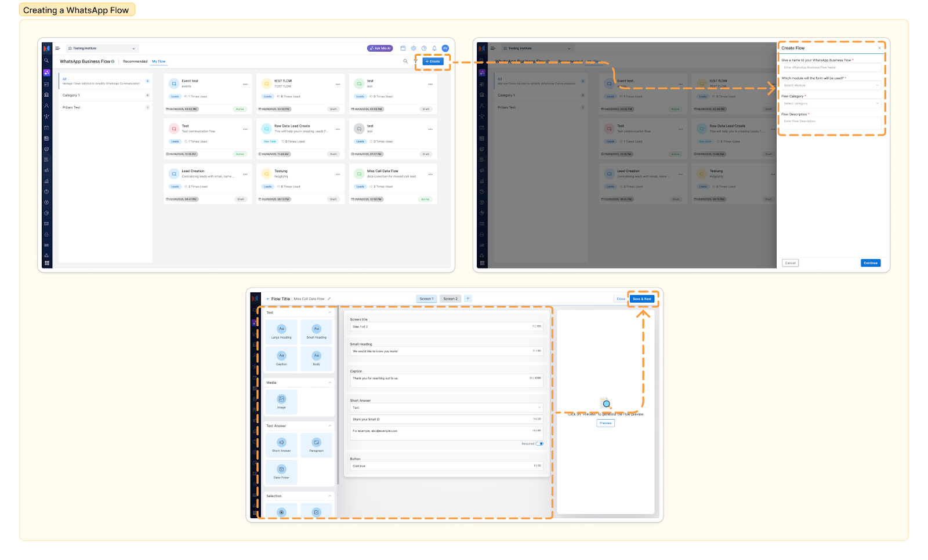Click Continue in the Create Flow panel

[x=870, y=263]
